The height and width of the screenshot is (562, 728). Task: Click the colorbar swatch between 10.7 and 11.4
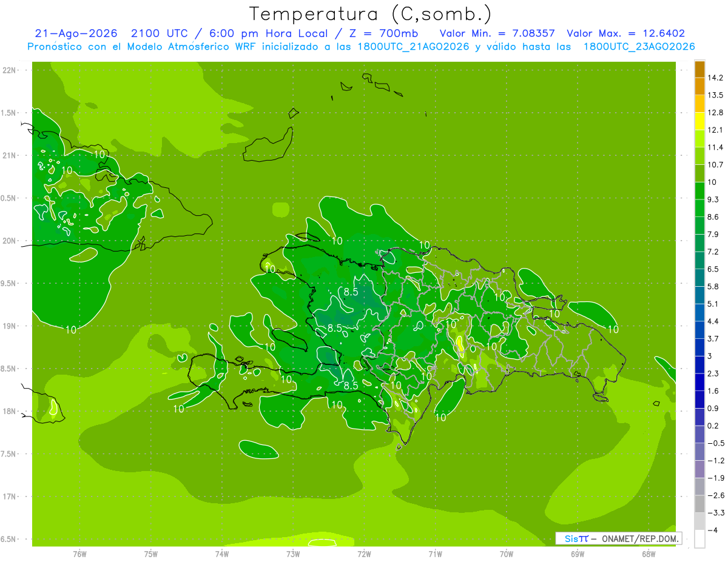(x=699, y=156)
